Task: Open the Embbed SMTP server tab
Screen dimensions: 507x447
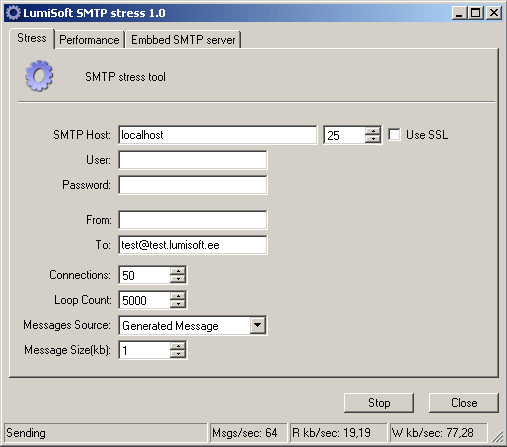Action: click(183, 40)
